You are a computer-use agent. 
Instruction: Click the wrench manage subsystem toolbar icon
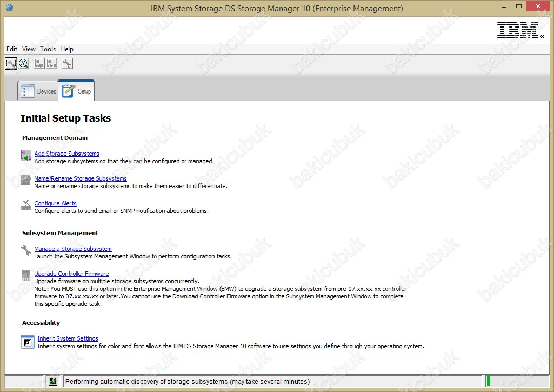pos(67,64)
